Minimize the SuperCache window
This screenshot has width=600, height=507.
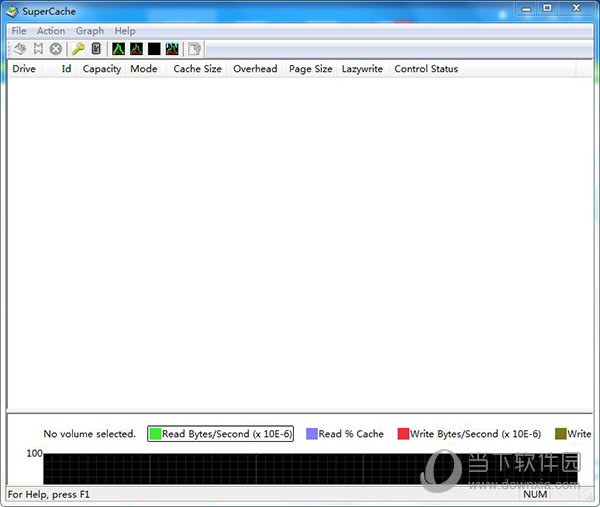pyautogui.click(x=527, y=8)
